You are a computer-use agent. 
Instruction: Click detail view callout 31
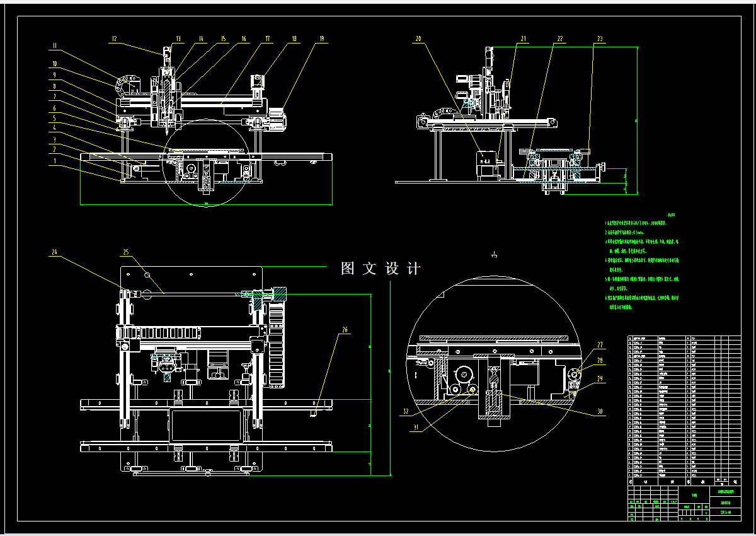click(x=416, y=428)
